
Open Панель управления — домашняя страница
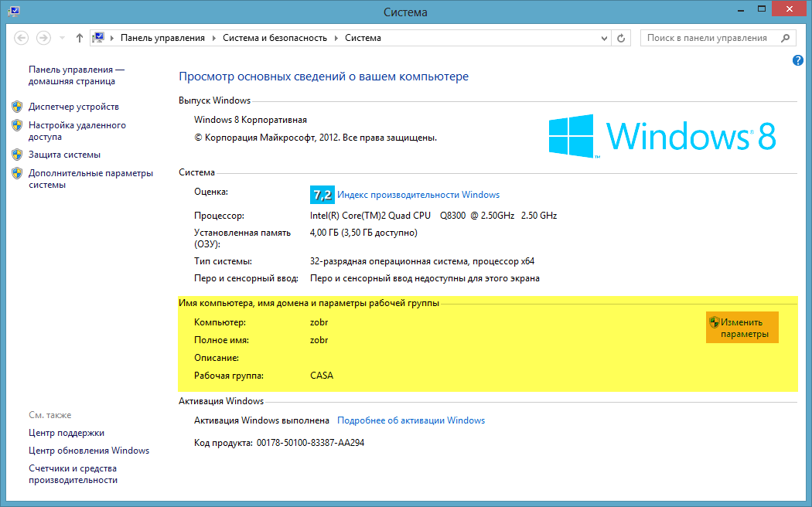[x=77, y=76]
